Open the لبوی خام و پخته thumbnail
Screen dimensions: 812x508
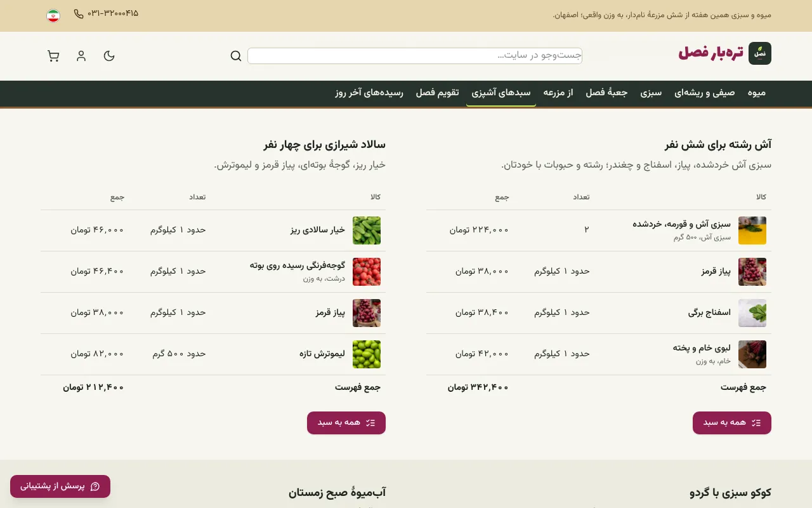click(752, 354)
